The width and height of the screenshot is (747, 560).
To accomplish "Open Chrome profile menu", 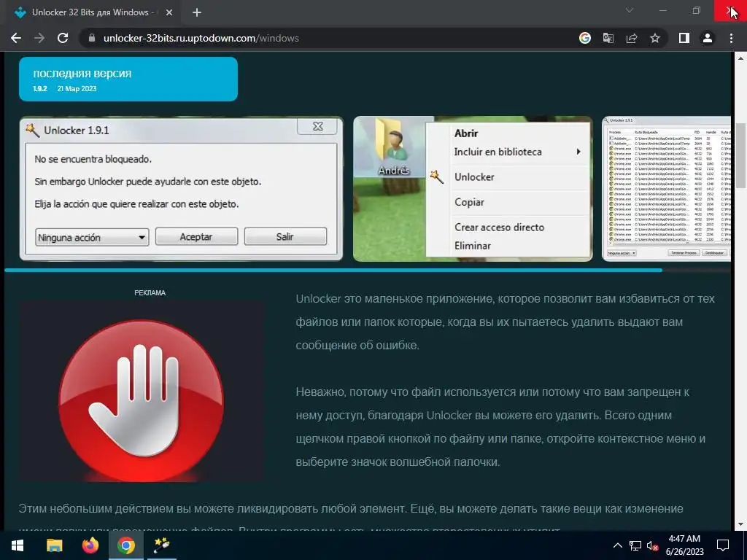I will pos(708,38).
